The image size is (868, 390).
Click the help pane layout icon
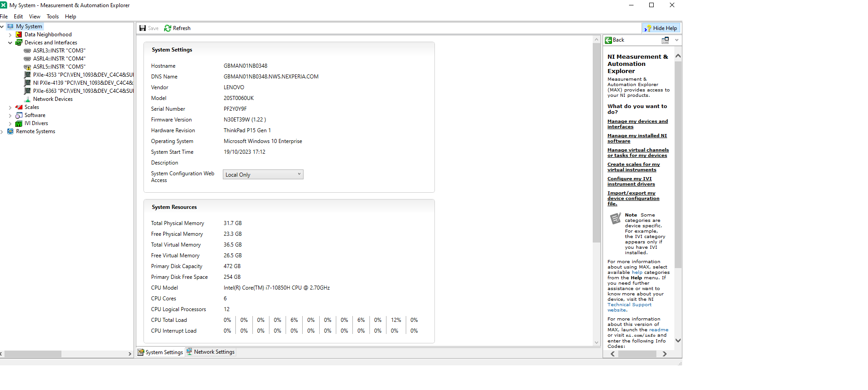pos(665,40)
